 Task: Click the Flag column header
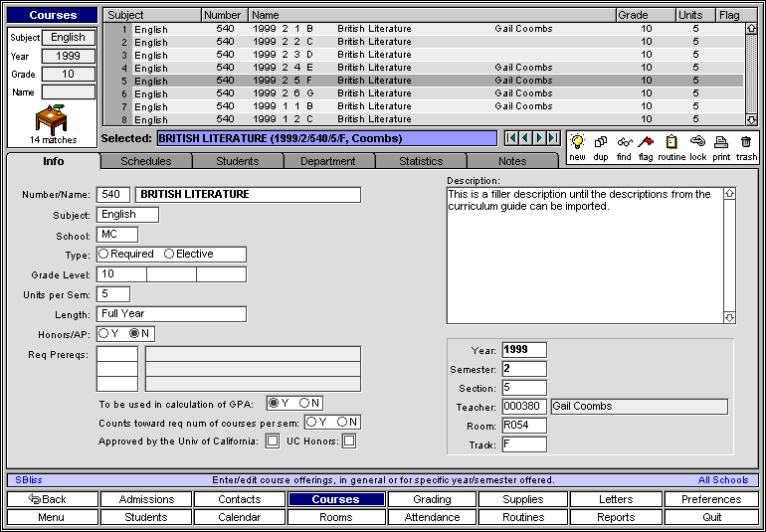pos(737,15)
